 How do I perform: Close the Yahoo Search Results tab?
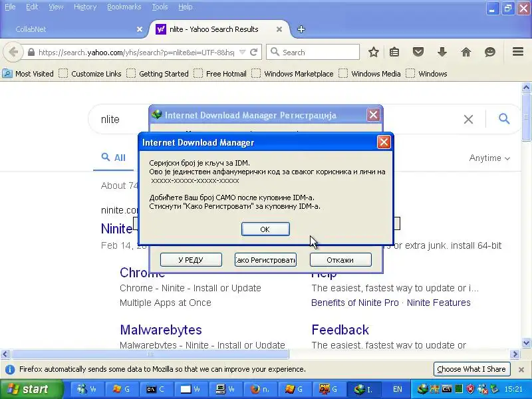pos(279,29)
